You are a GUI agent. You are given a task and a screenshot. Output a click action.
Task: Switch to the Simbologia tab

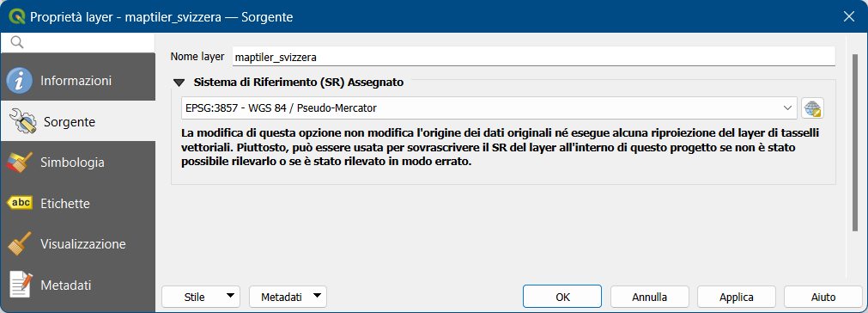click(77, 163)
